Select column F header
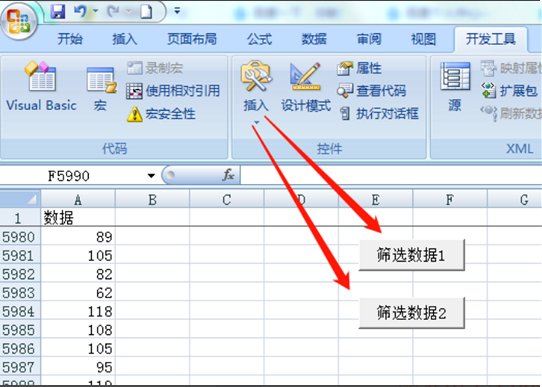Screen dimensions: 542x387 pos(450,199)
